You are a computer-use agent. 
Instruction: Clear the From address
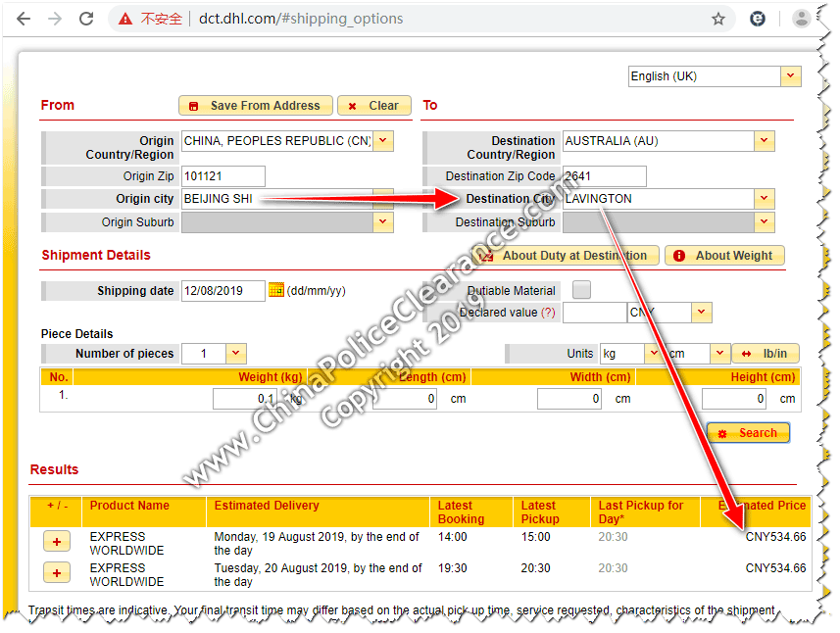pyautogui.click(x=374, y=106)
